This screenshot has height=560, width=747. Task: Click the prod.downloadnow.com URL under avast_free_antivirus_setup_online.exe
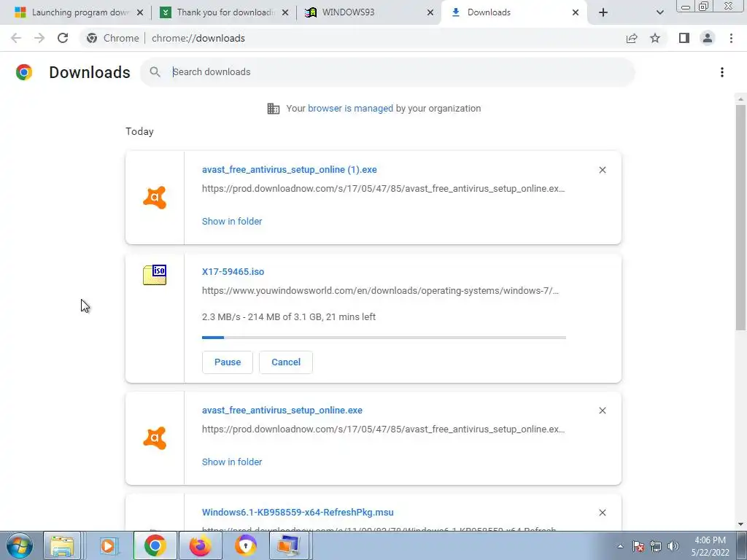[x=384, y=429]
